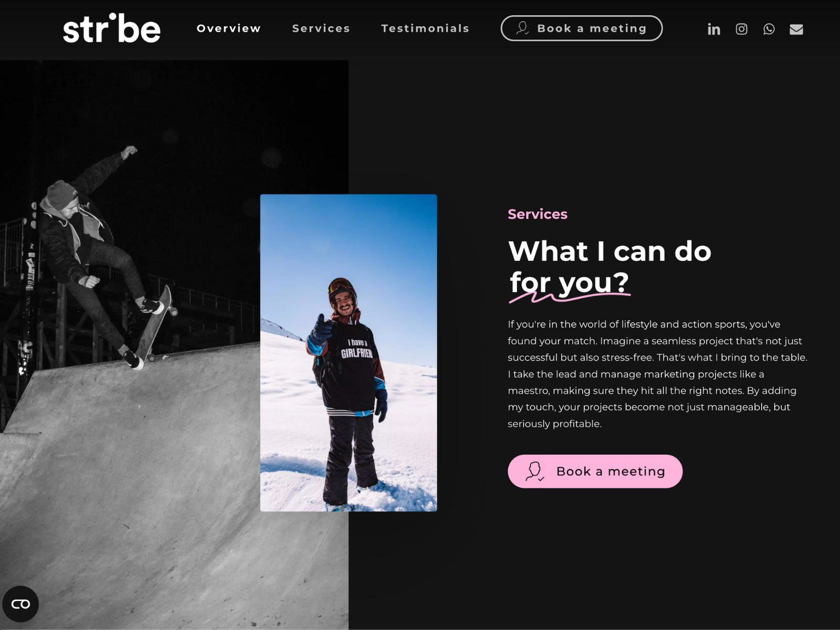Click the services description paragraph
The image size is (840, 630).
pos(657,374)
